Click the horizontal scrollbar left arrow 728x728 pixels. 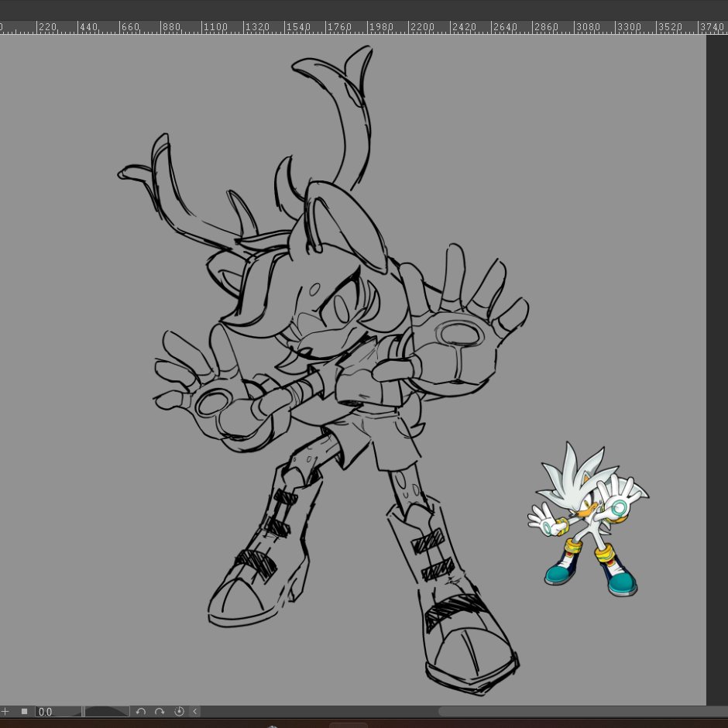click(x=195, y=711)
